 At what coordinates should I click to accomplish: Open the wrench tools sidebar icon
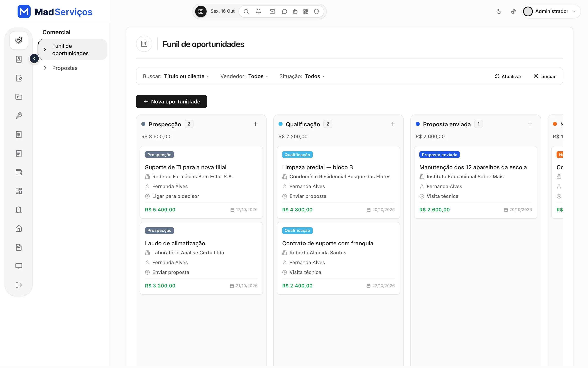(x=19, y=115)
